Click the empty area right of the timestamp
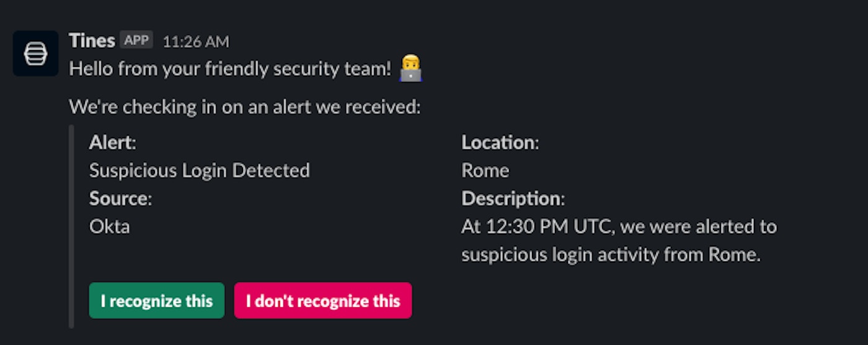The width and height of the screenshot is (868, 345). pyautogui.click(x=496, y=41)
